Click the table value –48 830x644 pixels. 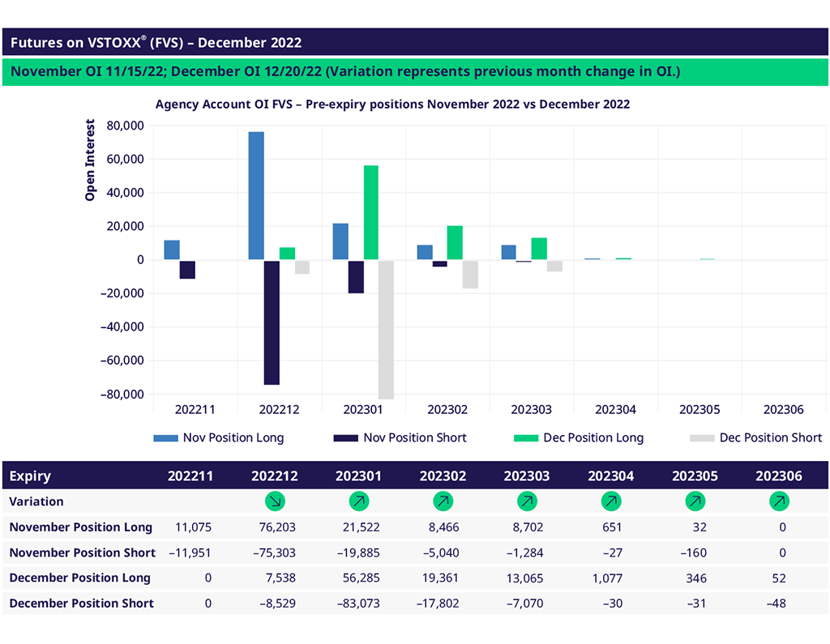coord(776,603)
